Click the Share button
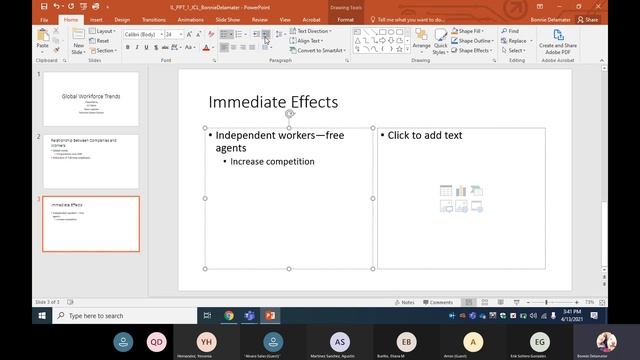640x360 pixels. pyautogui.click(x=588, y=20)
